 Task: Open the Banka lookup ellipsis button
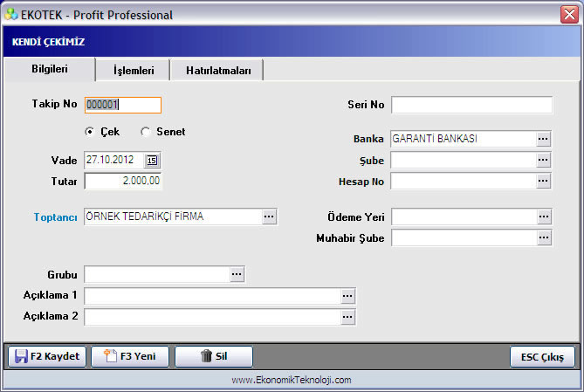543,139
